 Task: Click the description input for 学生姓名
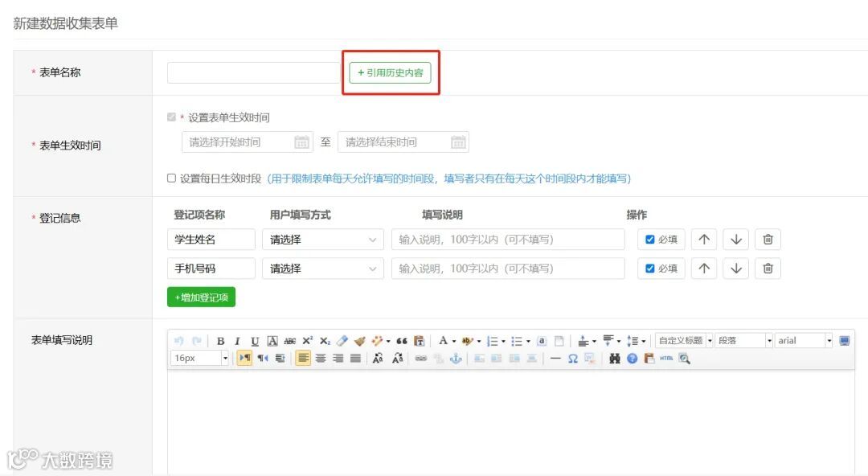coord(508,240)
